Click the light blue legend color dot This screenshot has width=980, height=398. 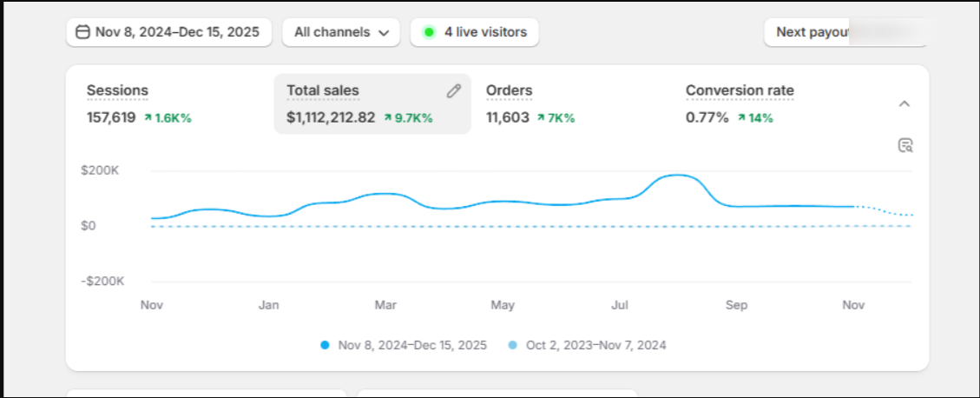pyautogui.click(x=512, y=345)
